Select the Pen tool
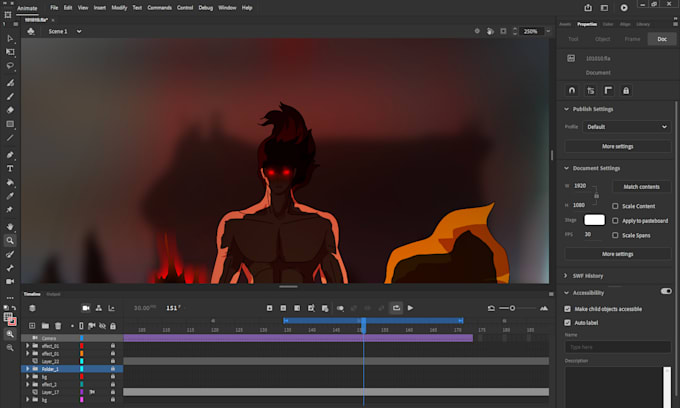The width and height of the screenshot is (680, 408). (x=10, y=155)
